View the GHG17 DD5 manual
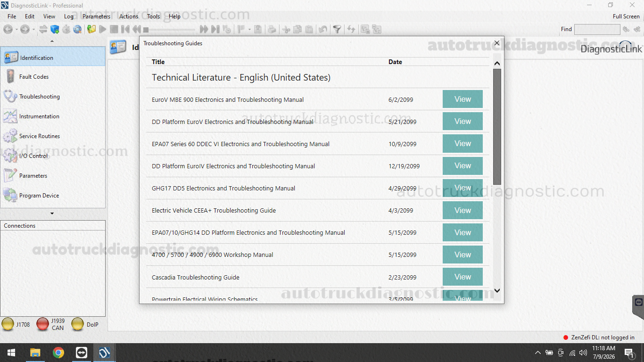The width and height of the screenshot is (644, 362). pos(462,188)
